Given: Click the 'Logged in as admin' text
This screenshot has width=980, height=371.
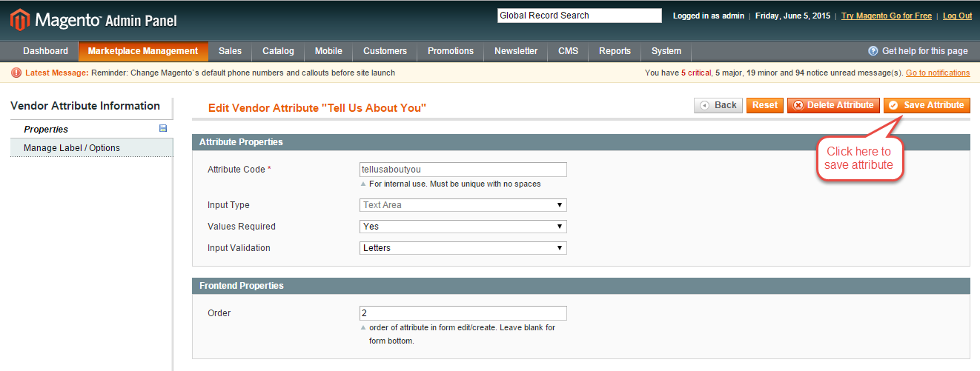Looking at the screenshot, I should point(708,16).
